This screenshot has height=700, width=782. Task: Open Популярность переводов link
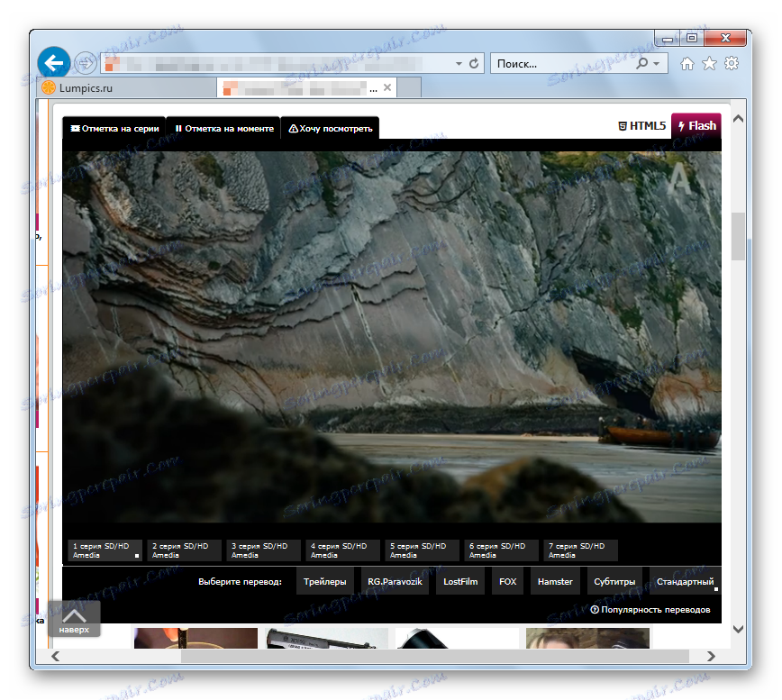click(650, 610)
